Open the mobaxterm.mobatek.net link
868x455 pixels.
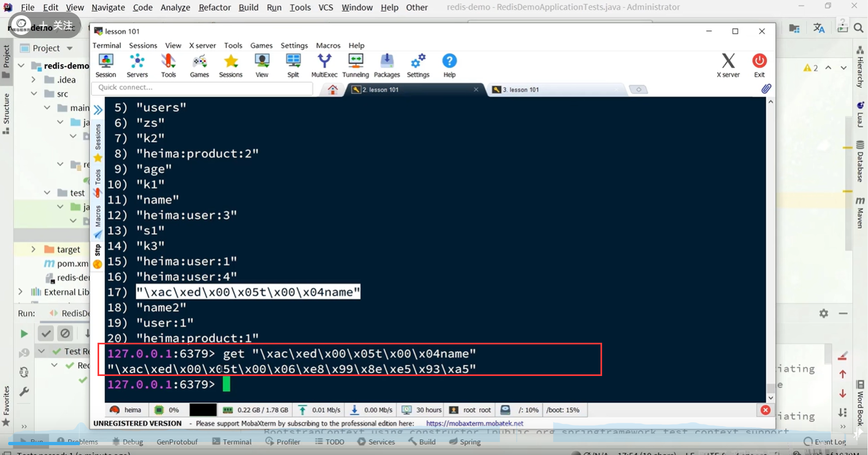point(475,423)
